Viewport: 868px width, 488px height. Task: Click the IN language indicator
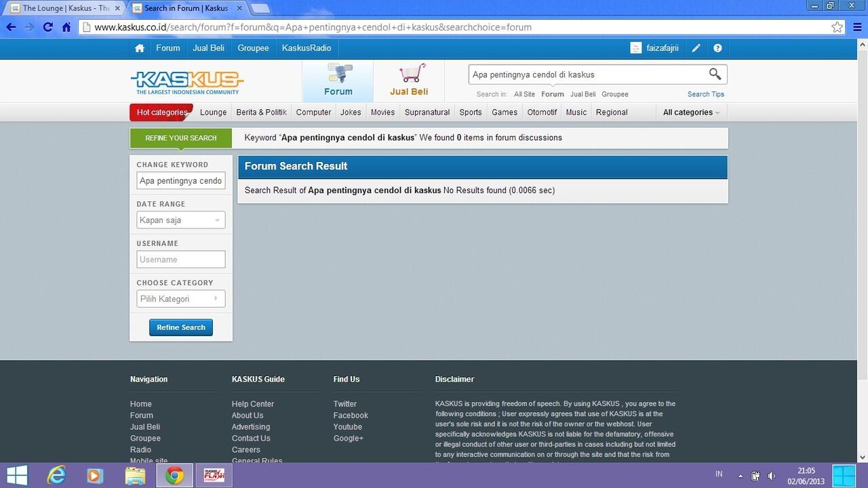[x=719, y=474]
